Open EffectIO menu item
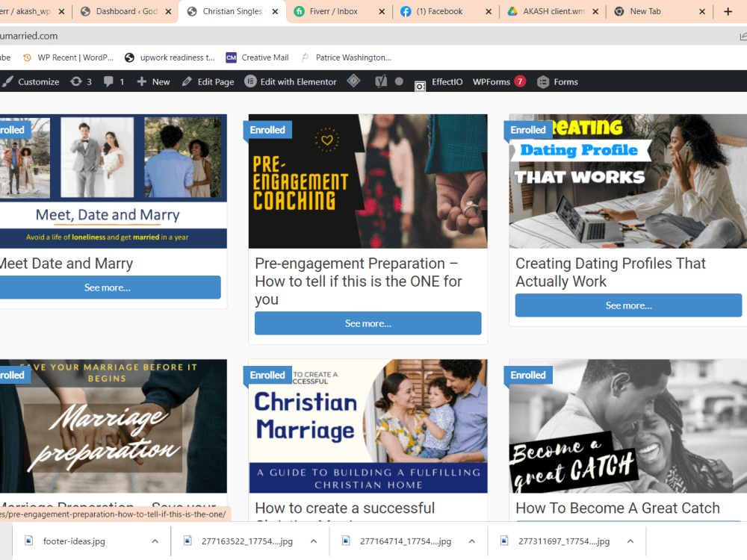This screenshot has height=560, width=747. [x=447, y=82]
